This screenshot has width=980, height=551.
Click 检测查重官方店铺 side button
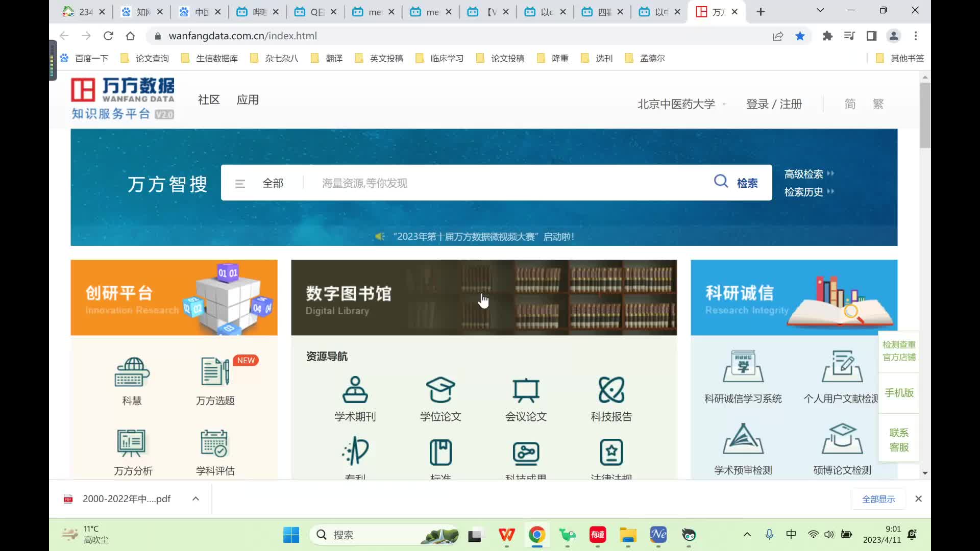tap(899, 351)
